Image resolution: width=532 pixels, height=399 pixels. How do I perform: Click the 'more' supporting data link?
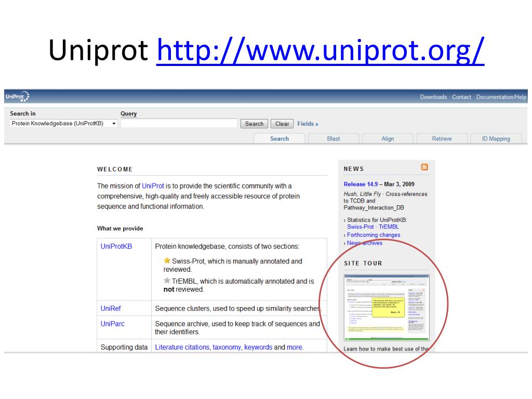coord(294,347)
